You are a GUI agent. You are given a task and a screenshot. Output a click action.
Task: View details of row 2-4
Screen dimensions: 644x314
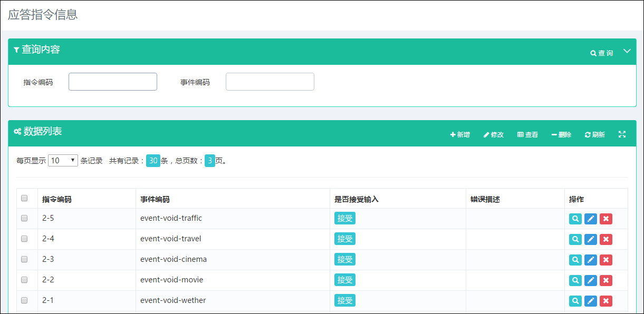(x=575, y=239)
